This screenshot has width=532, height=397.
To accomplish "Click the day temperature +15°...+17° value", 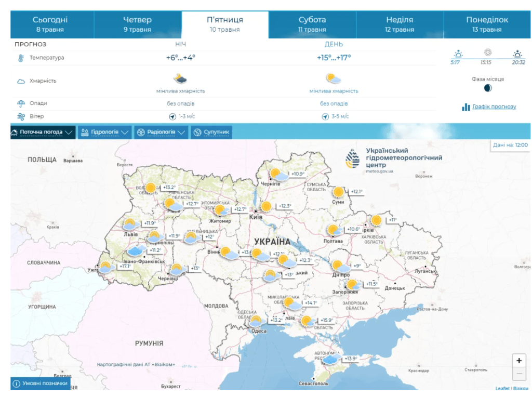I will coord(334,58).
